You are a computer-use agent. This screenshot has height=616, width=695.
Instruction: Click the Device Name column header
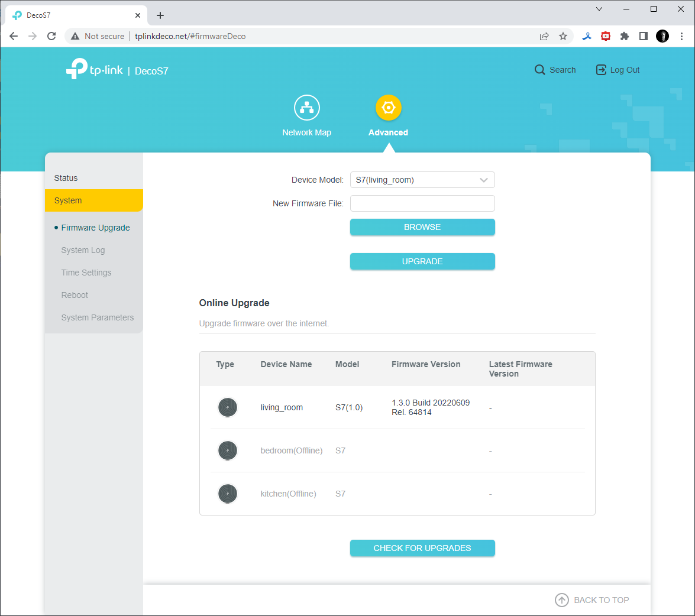[286, 365]
